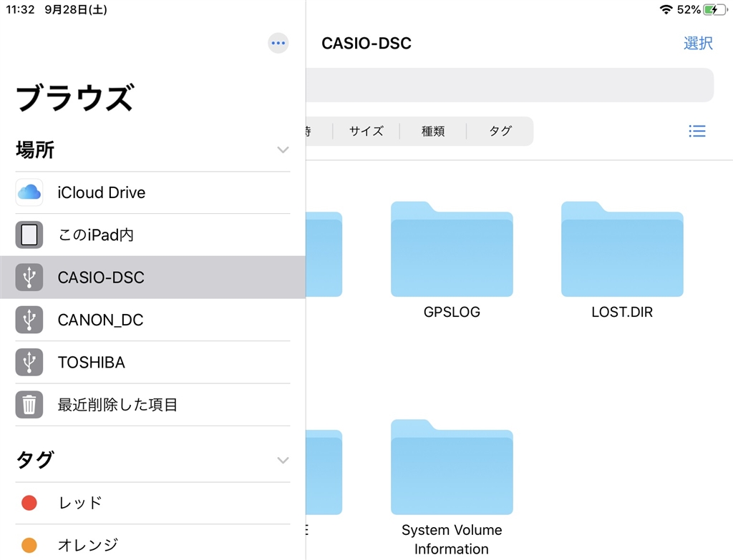Click the ブラウズ heading
The height and width of the screenshot is (560, 733).
75,97
